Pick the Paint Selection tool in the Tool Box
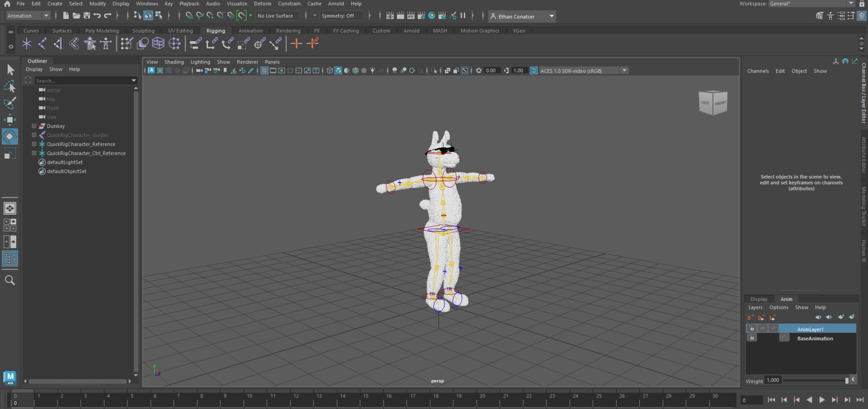 click(10, 103)
